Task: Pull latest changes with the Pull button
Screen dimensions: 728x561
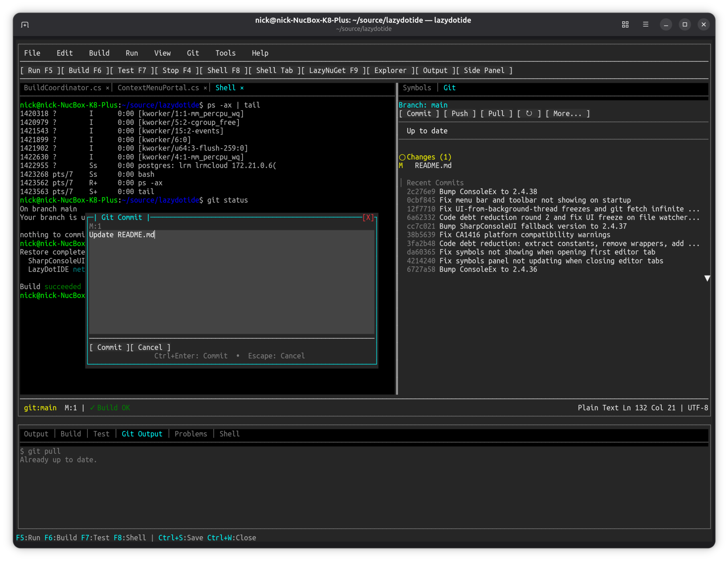Action: [497, 113]
